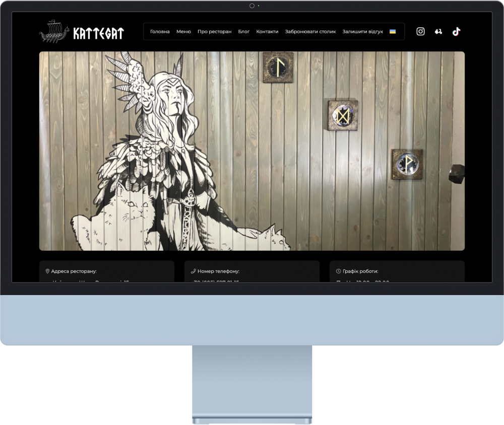This screenshot has width=504, height=425.
Task: Switch language via Ukrainian flag
Action: [x=393, y=31]
